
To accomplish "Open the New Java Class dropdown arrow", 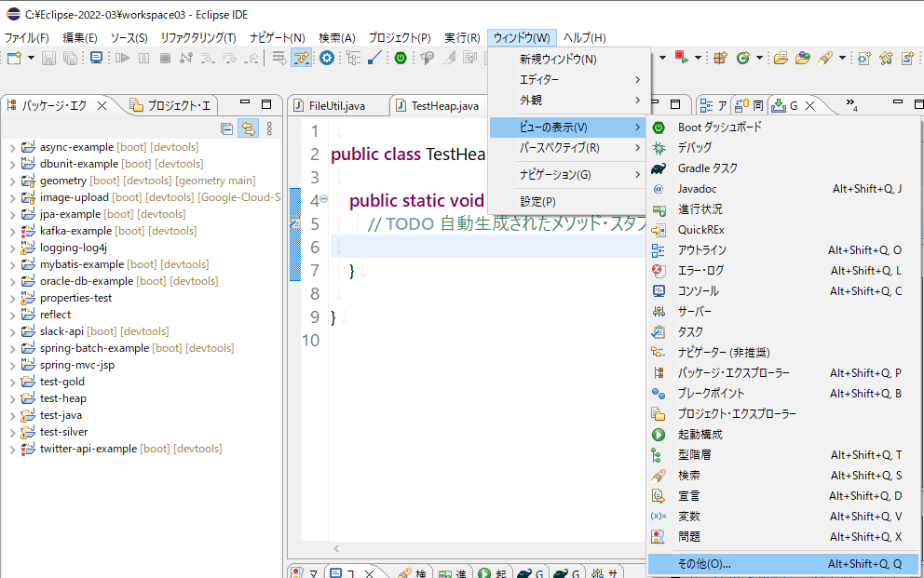I will click(x=759, y=58).
